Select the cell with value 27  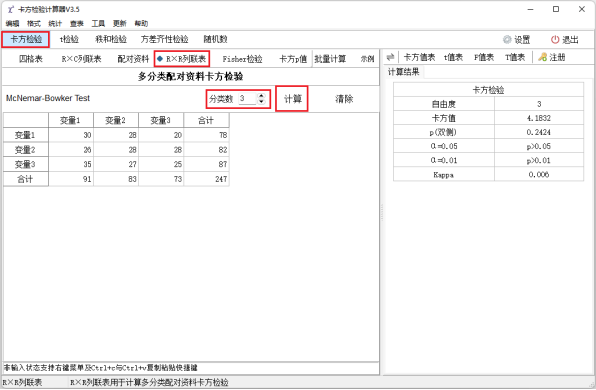click(x=116, y=165)
